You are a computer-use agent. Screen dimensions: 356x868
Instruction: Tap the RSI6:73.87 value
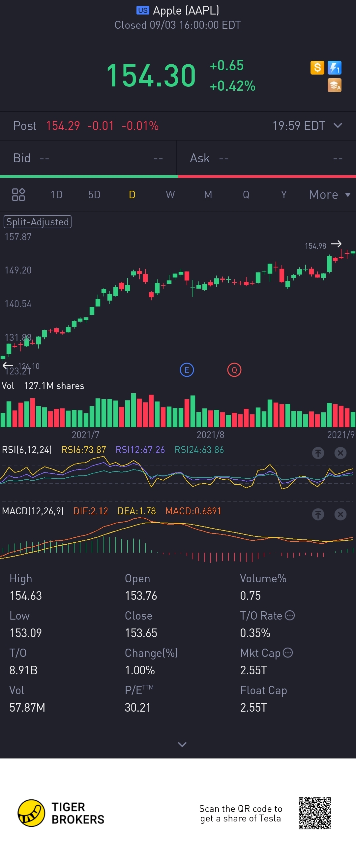click(84, 449)
